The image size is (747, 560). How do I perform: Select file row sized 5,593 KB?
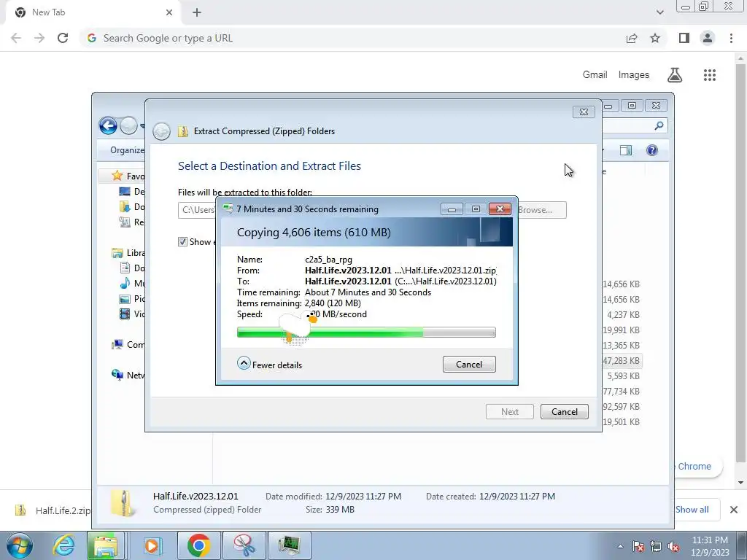click(x=622, y=376)
